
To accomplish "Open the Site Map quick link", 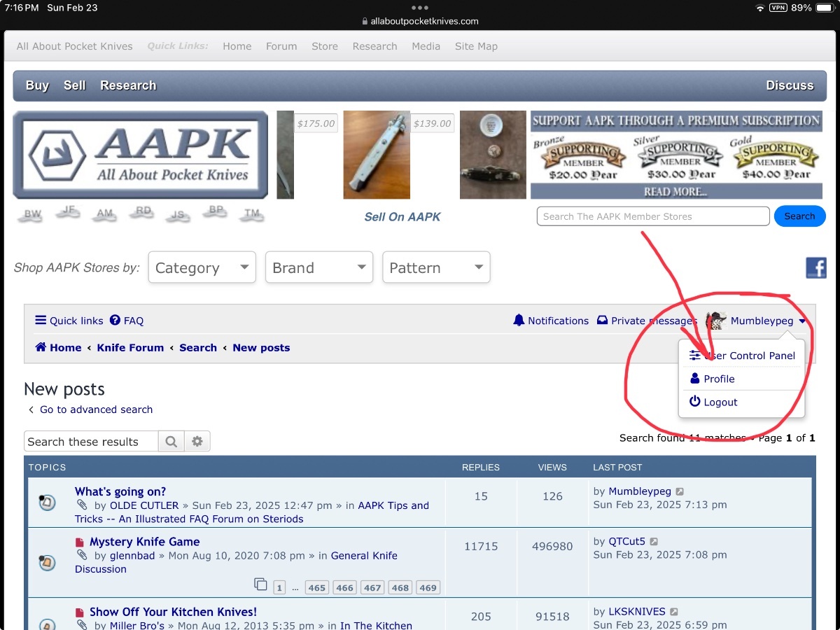I will (x=476, y=46).
